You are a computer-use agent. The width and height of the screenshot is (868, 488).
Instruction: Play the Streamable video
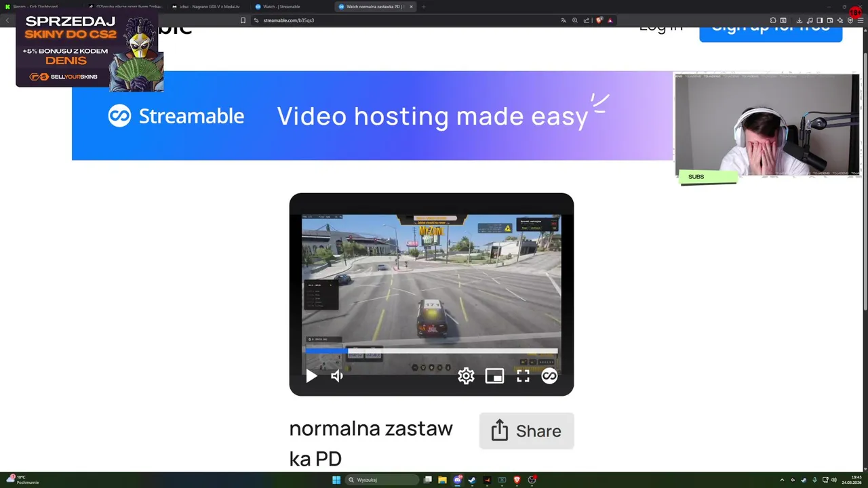(311, 375)
